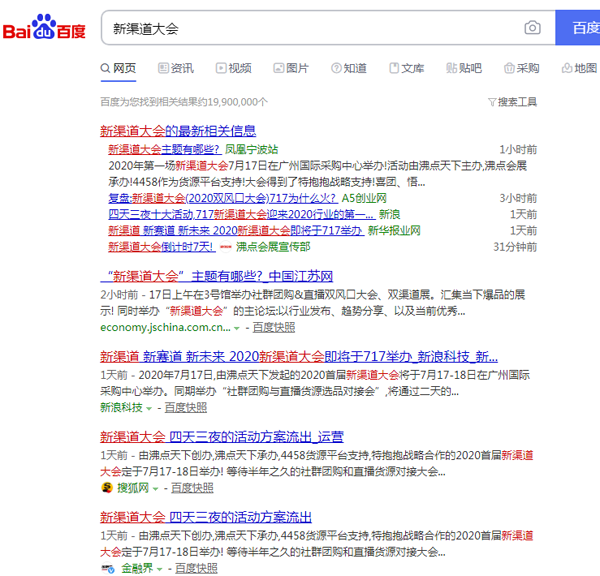The height and width of the screenshot is (576, 600).
Task: Open the 采购 tab
Action: tap(522, 69)
